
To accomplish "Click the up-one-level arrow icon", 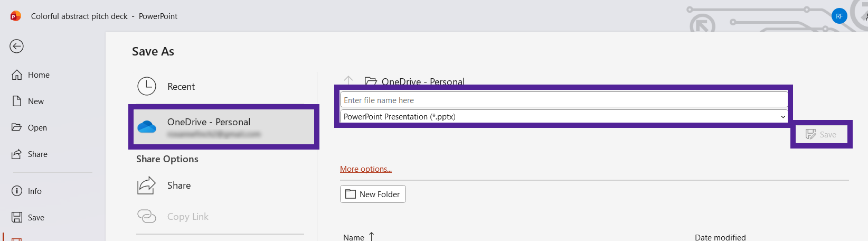I will [348, 80].
